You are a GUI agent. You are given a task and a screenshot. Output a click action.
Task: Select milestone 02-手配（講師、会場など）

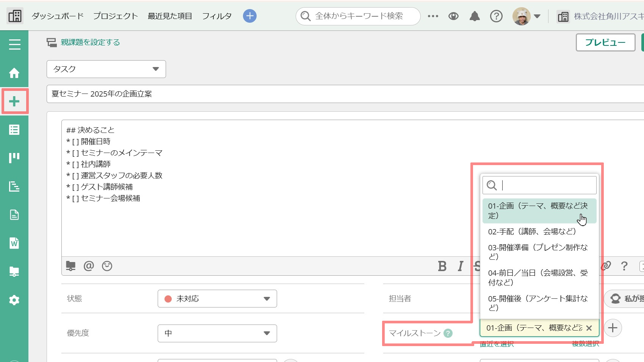click(x=539, y=232)
